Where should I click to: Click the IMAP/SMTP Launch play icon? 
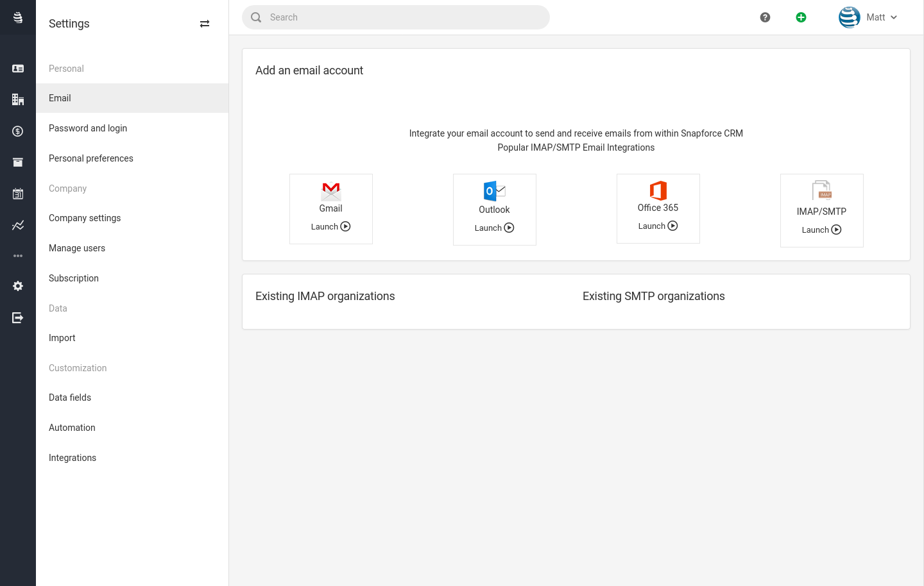[x=837, y=230]
